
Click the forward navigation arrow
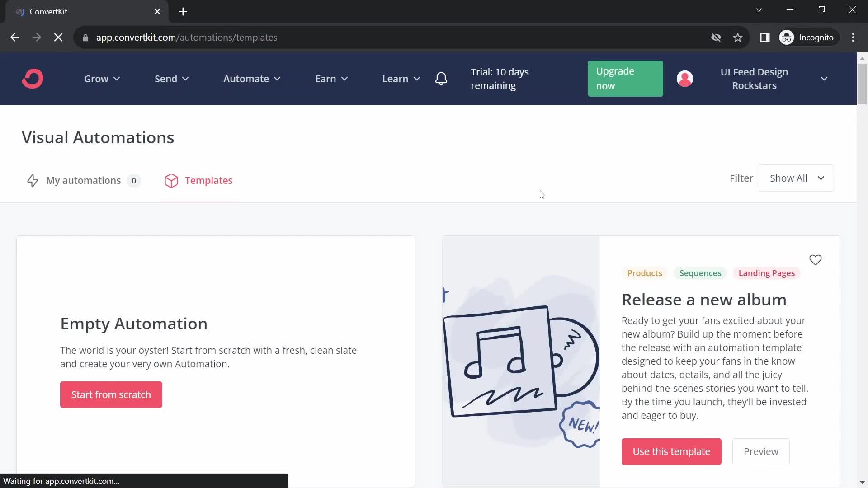coord(37,38)
